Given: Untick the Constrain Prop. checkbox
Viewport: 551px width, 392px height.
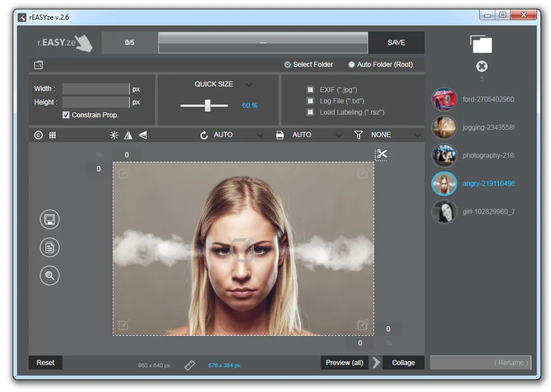Looking at the screenshot, I should click(x=66, y=115).
